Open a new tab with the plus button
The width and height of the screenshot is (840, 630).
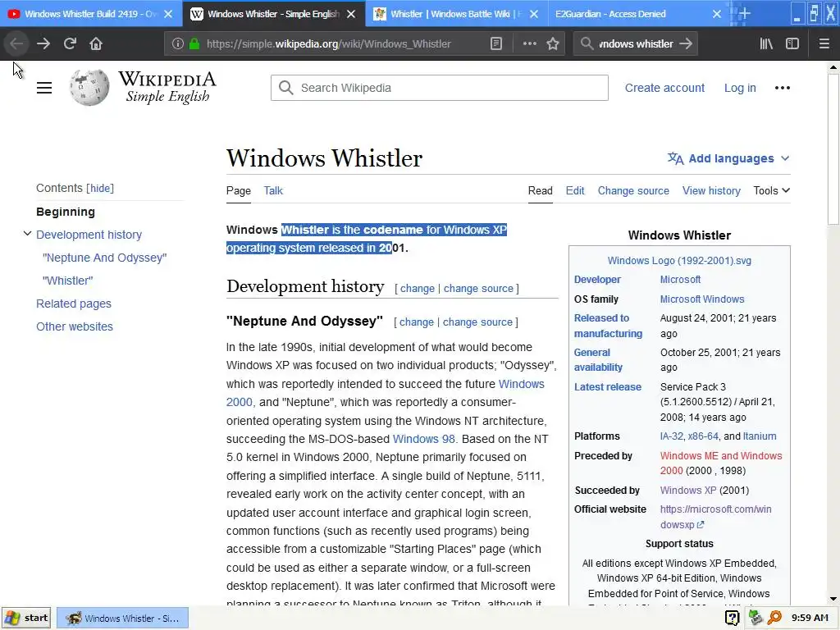coord(743,14)
